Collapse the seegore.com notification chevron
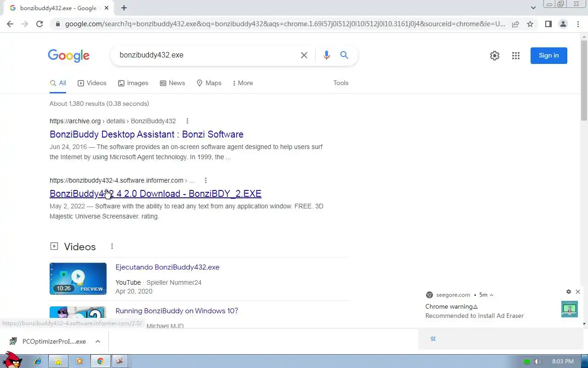The width and height of the screenshot is (588, 368). [x=492, y=295]
